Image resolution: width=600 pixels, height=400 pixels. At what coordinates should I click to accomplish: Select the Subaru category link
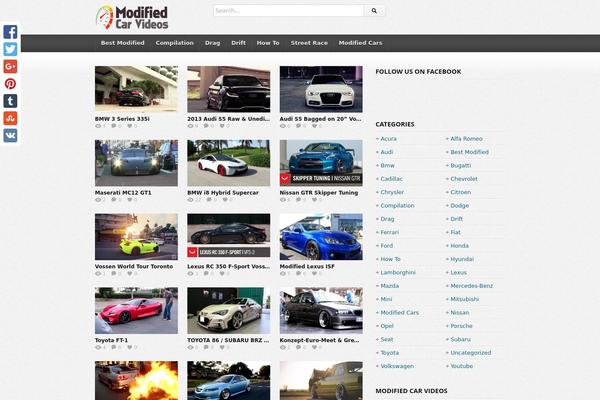tap(460, 339)
